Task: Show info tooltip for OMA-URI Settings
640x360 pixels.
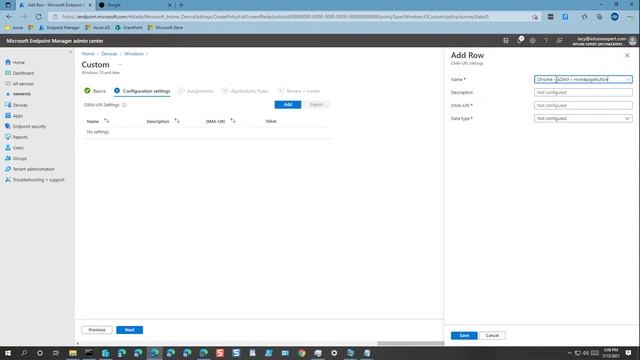Action: click(124, 105)
